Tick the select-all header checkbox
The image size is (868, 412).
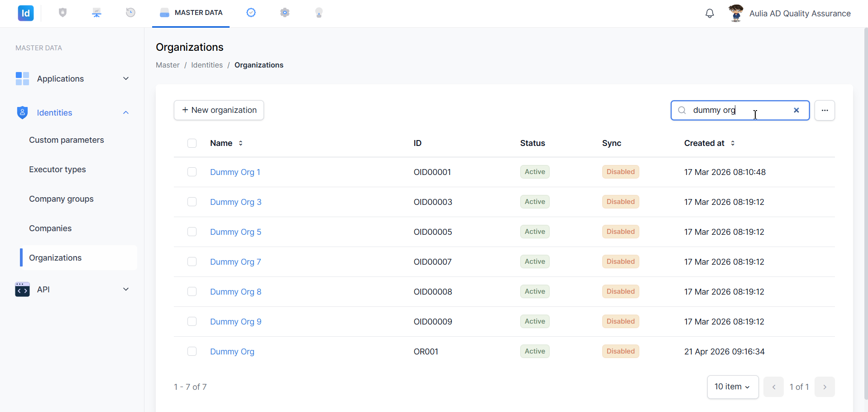(x=192, y=143)
